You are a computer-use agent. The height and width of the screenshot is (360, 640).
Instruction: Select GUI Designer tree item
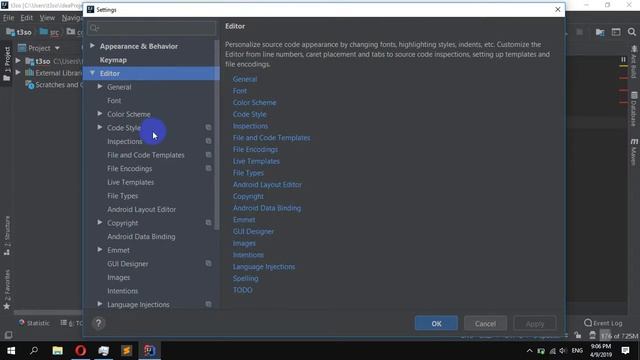127,264
